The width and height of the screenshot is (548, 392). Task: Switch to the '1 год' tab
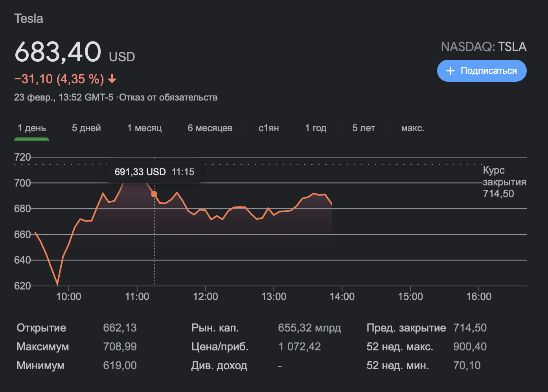pos(316,128)
